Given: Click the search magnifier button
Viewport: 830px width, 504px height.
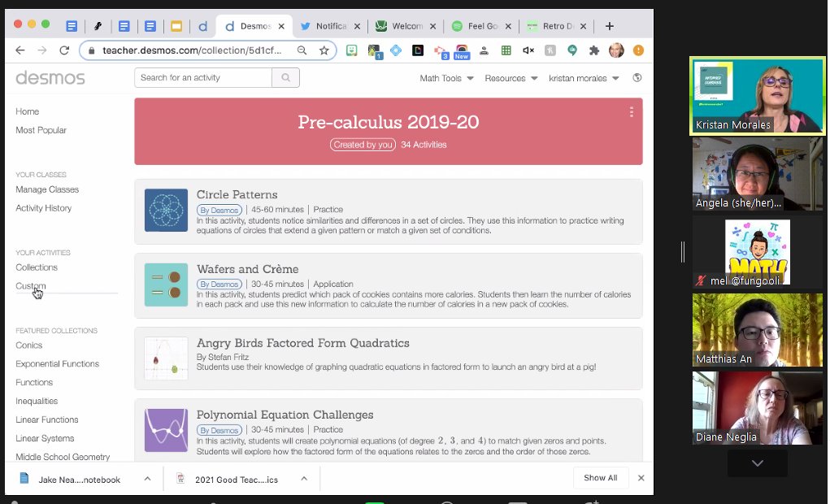Looking at the screenshot, I should pos(285,78).
